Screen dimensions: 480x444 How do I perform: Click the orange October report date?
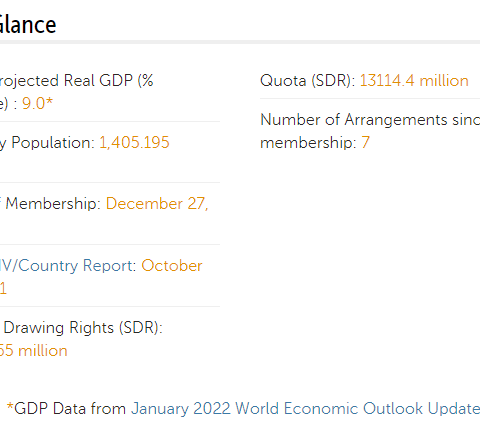172,266
